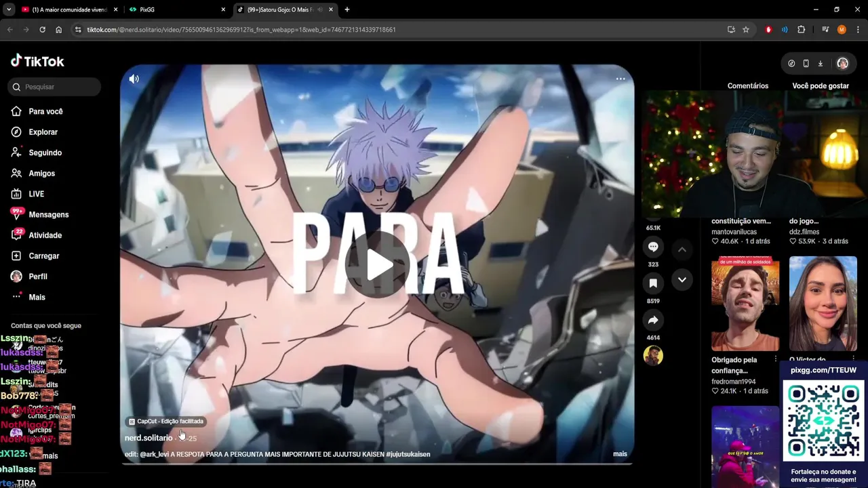Play the video with the center play button
868x488 pixels.
click(x=377, y=264)
